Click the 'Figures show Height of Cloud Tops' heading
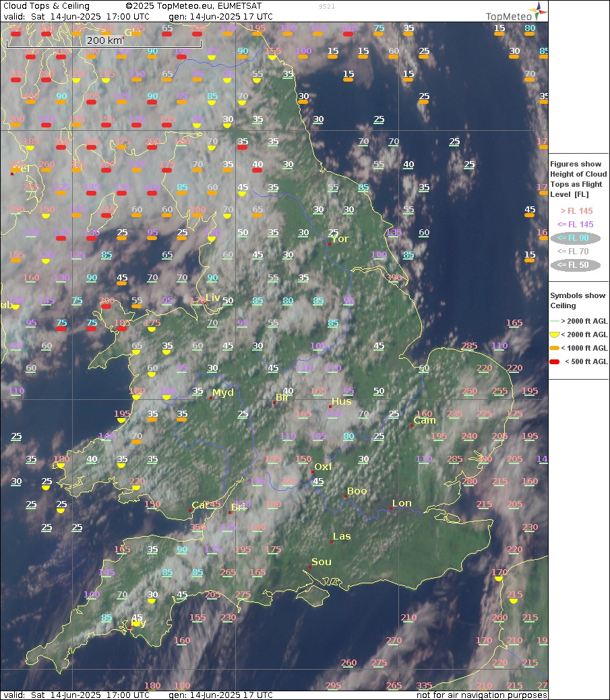This screenshot has width=610, height=700. (578, 179)
